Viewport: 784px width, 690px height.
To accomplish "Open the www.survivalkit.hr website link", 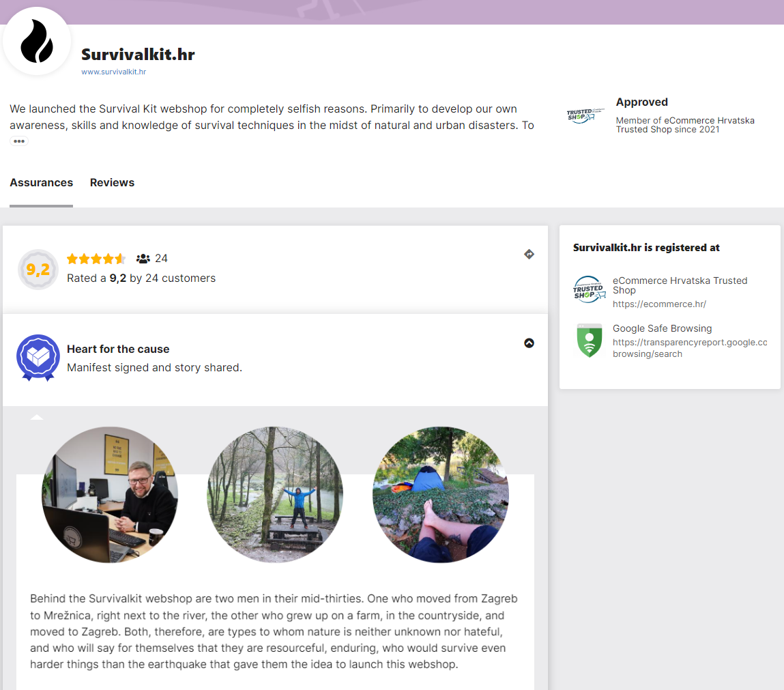I will (113, 72).
